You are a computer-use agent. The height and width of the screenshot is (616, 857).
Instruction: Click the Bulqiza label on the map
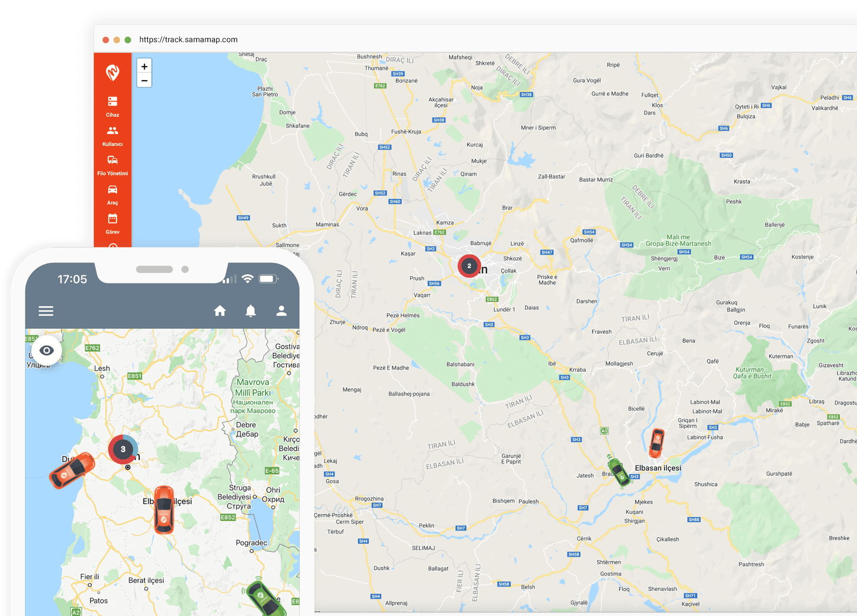point(746,116)
